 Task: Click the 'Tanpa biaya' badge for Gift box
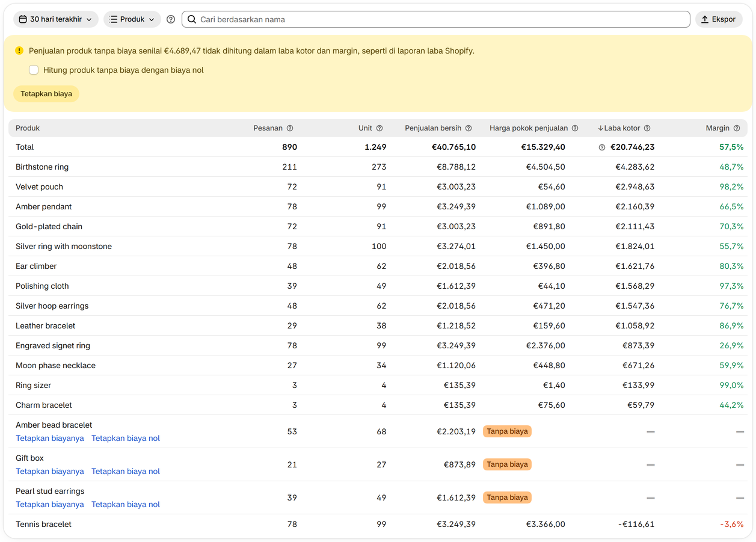(x=507, y=464)
